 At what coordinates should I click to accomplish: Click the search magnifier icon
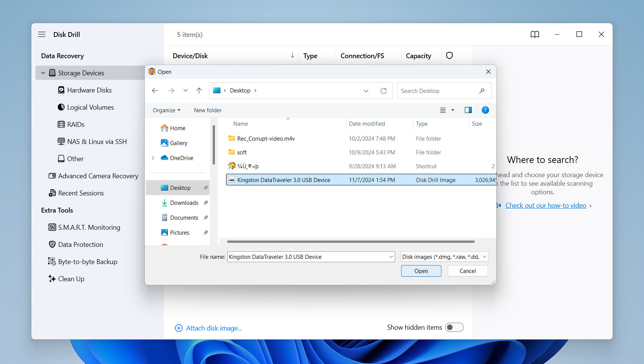tap(482, 91)
